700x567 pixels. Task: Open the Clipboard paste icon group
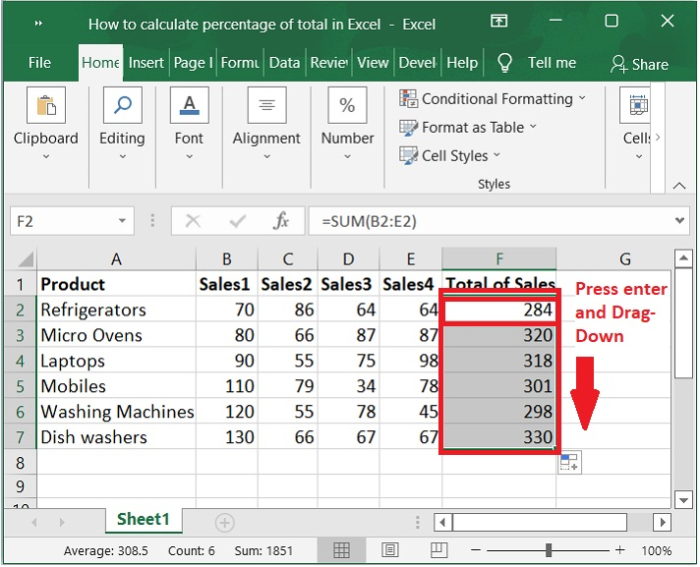(x=46, y=106)
